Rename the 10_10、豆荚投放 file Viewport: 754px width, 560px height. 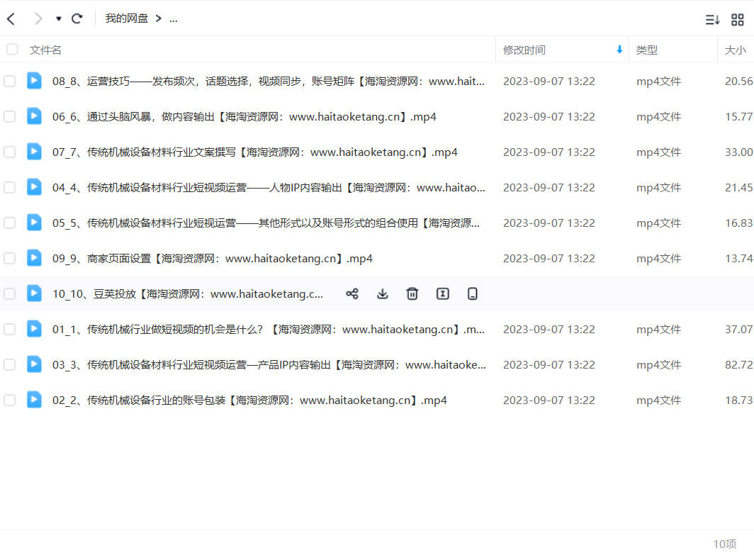tap(442, 293)
